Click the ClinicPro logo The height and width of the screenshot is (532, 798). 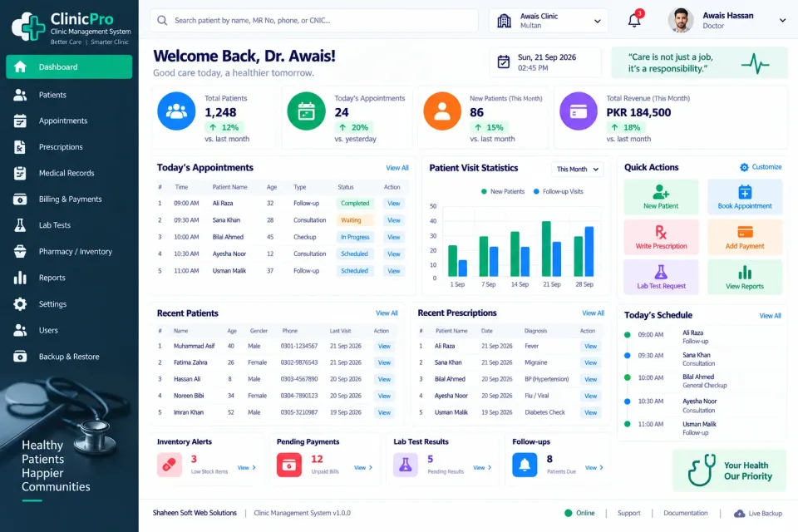[x=71, y=28]
